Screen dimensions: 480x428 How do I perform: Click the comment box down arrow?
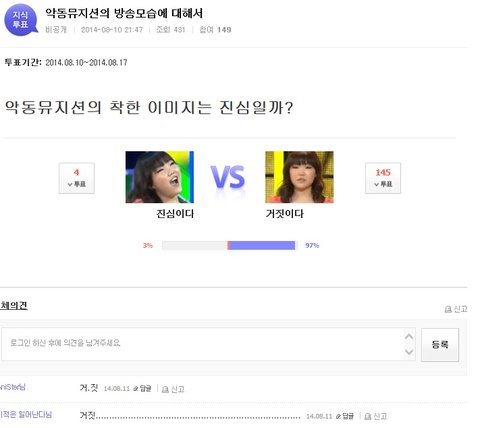pyautogui.click(x=409, y=352)
